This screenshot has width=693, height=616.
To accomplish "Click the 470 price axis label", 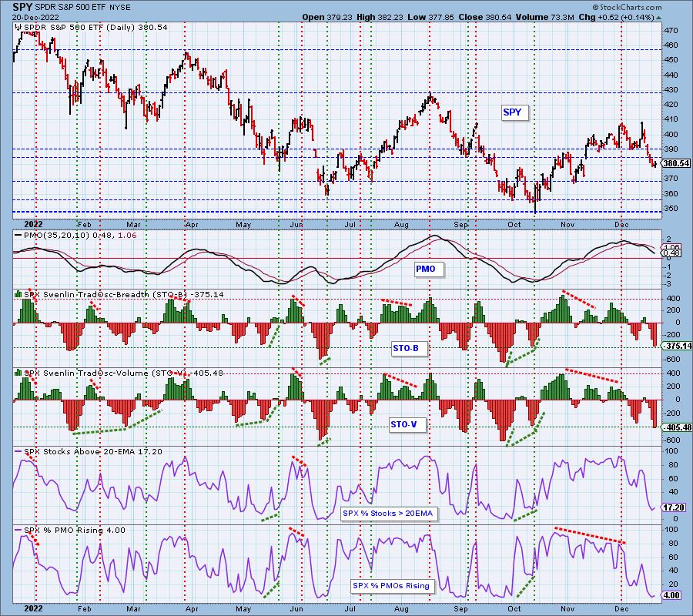I will tap(671, 31).
